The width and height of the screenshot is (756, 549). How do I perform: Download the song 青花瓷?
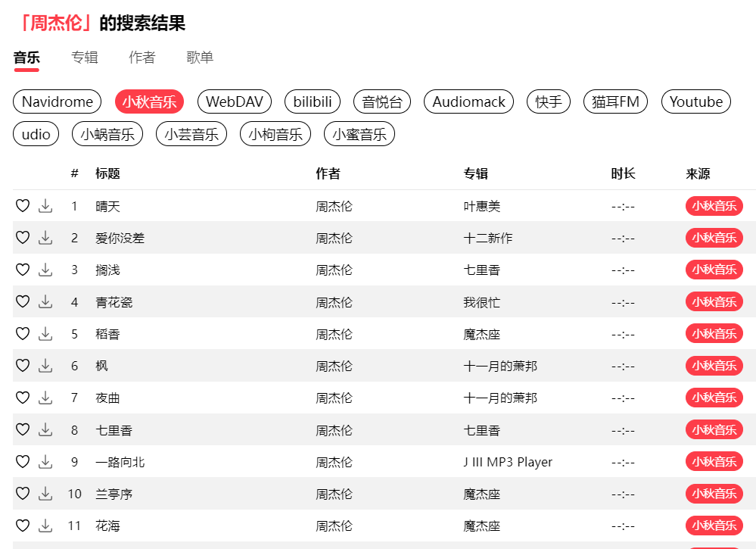point(45,302)
